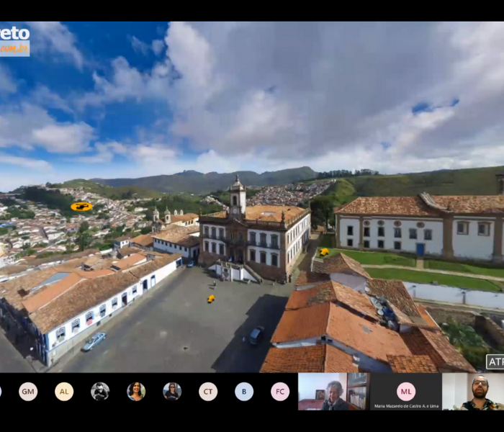504x432 pixels.
Task: Click the blue door of the white building
Action: tap(420, 249)
